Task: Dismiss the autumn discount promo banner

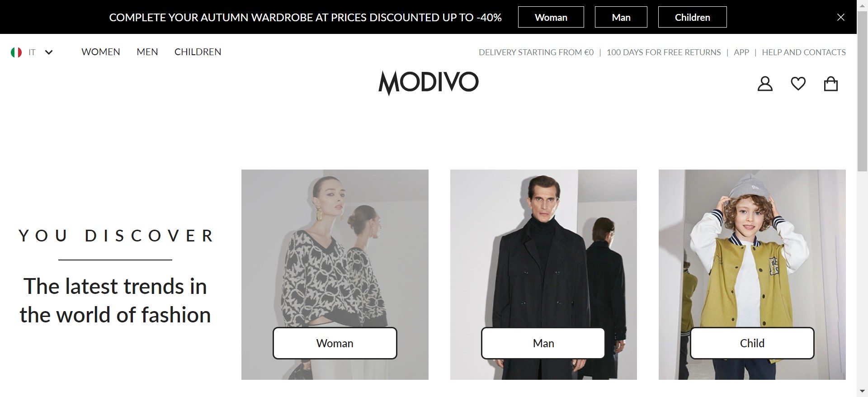Action: [x=841, y=17]
